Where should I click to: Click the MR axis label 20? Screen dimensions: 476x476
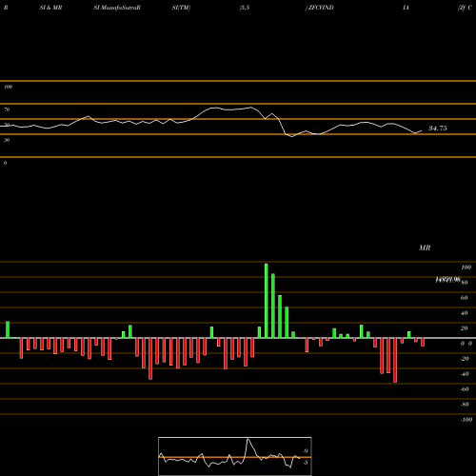tap(464, 328)
